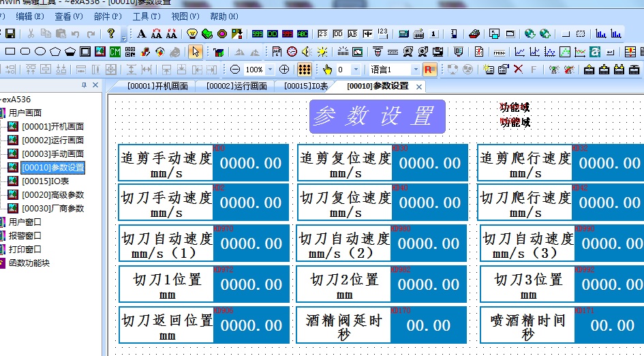Open the 100% zoom level dropdown
The image size is (644, 356).
pyautogui.click(x=270, y=70)
